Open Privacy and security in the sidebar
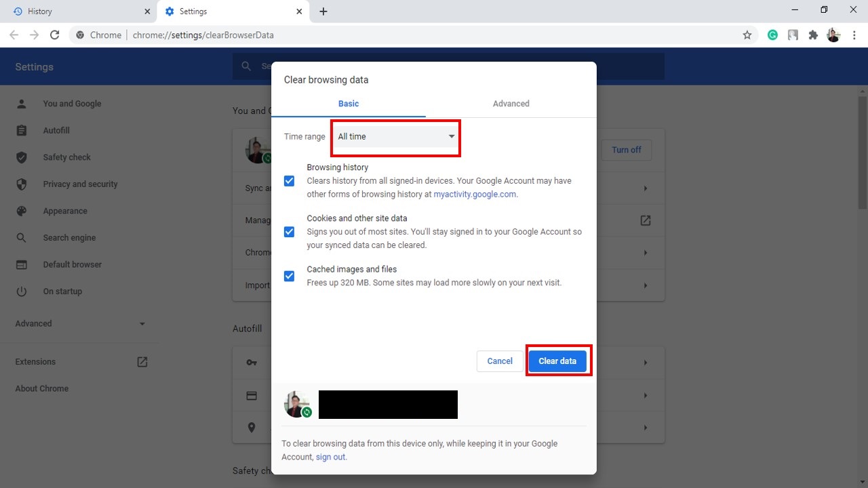This screenshot has height=488, width=868. click(x=80, y=184)
